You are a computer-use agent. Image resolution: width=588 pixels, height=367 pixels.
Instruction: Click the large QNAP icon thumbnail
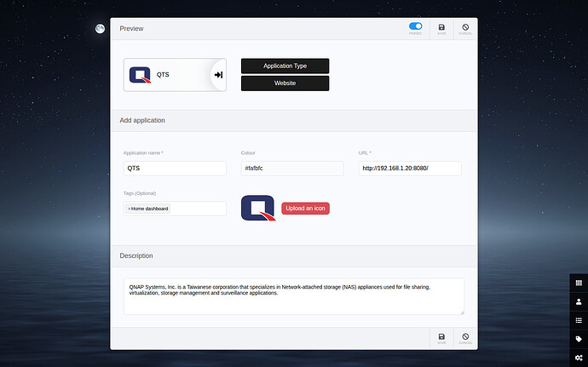click(x=258, y=208)
